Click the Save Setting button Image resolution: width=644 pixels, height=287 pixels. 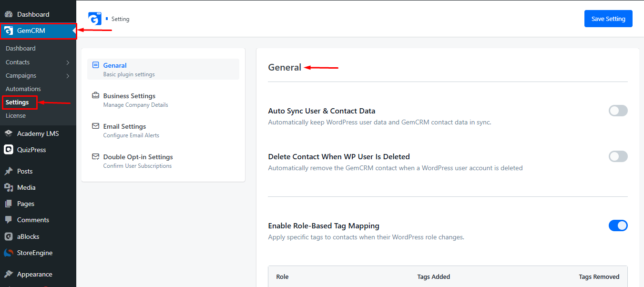pos(608,19)
